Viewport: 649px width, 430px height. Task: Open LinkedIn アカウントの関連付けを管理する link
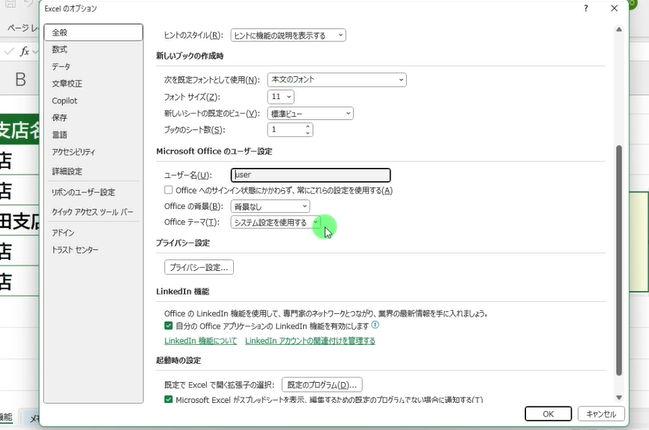[310, 341]
